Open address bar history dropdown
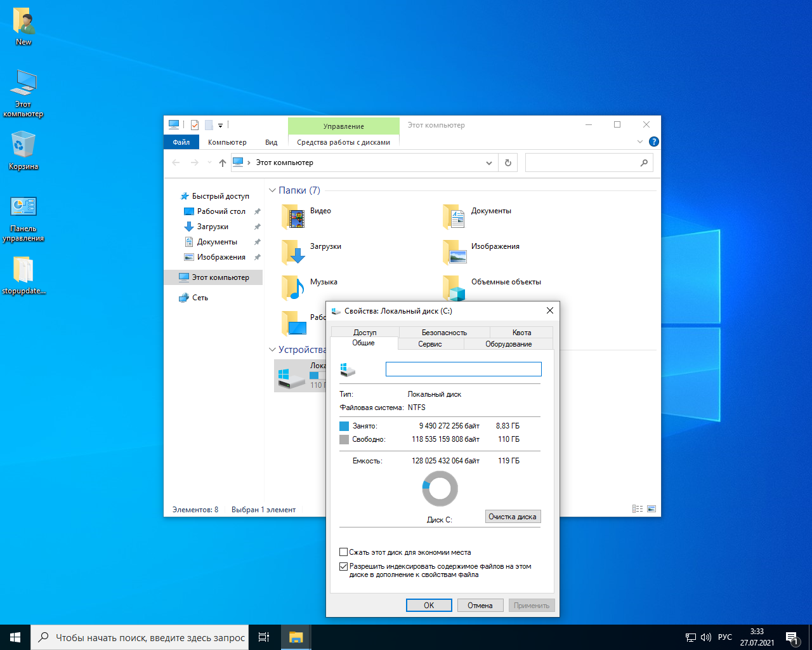The height and width of the screenshot is (650, 812). click(489, 163)
